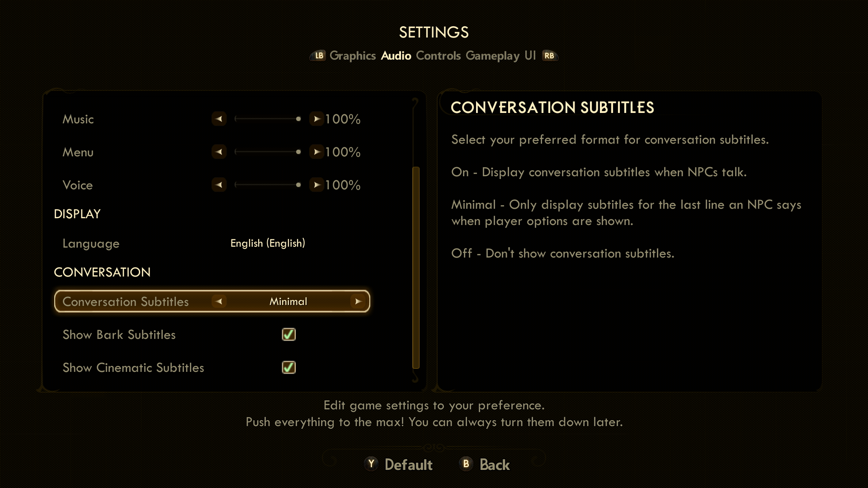Viewport: 868px width, 488px height.
Task: Switch to the Graphics settings tab
Action: [x=352, y=56]
